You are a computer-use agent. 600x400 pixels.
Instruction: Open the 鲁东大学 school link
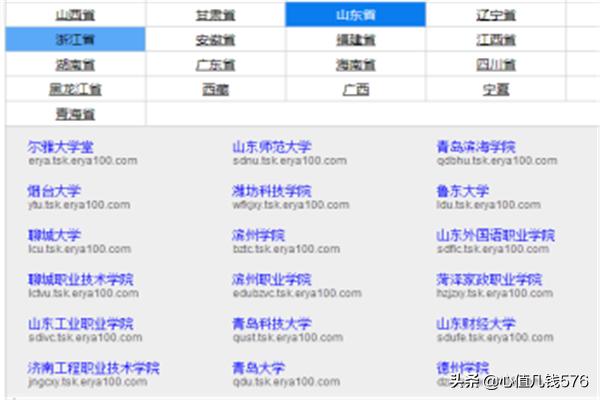[463, 191]
